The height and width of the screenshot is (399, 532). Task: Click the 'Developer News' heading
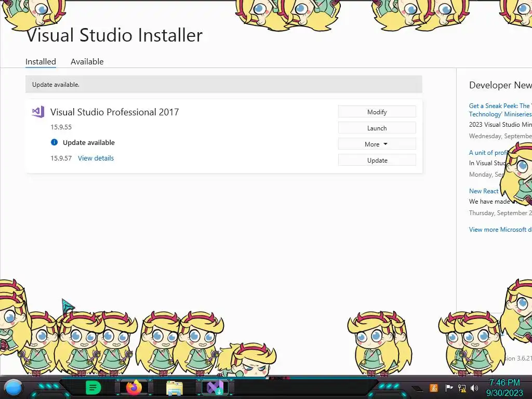click(x=500, y=85)
